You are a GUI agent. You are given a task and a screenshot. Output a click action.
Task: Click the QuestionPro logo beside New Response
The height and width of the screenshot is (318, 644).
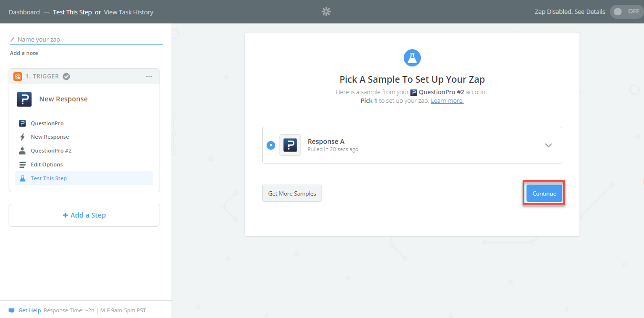[24, 99]
